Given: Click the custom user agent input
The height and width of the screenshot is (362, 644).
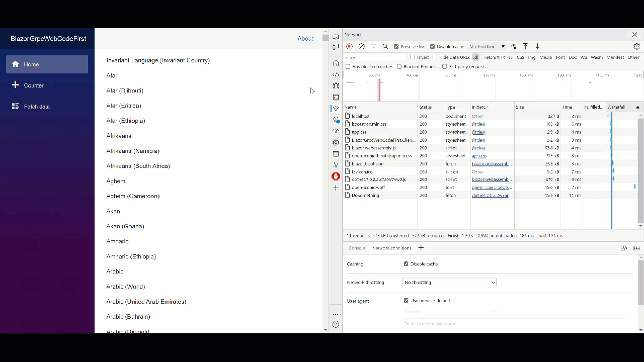Looking at the screenshot, I should tap(514, 324).
